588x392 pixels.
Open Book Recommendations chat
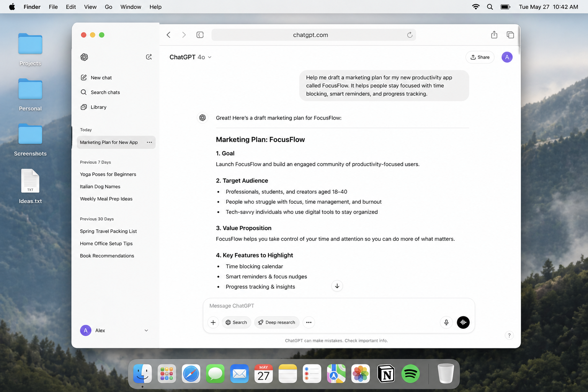point(107,256)
